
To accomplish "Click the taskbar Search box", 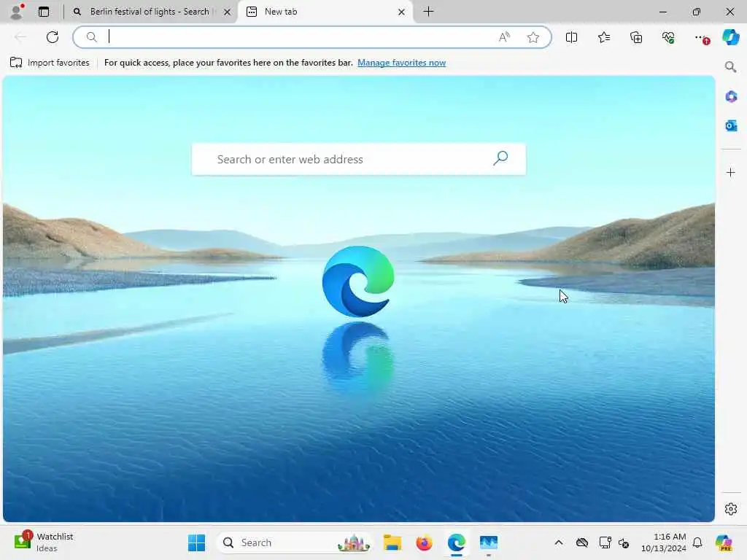I will [295, 542].
